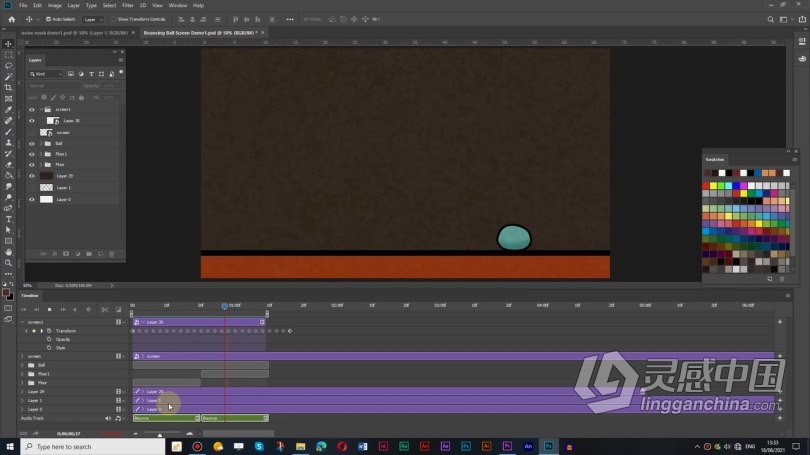The image size is (810, 455).
Task: Select the Crop tool
Action: 8,88
